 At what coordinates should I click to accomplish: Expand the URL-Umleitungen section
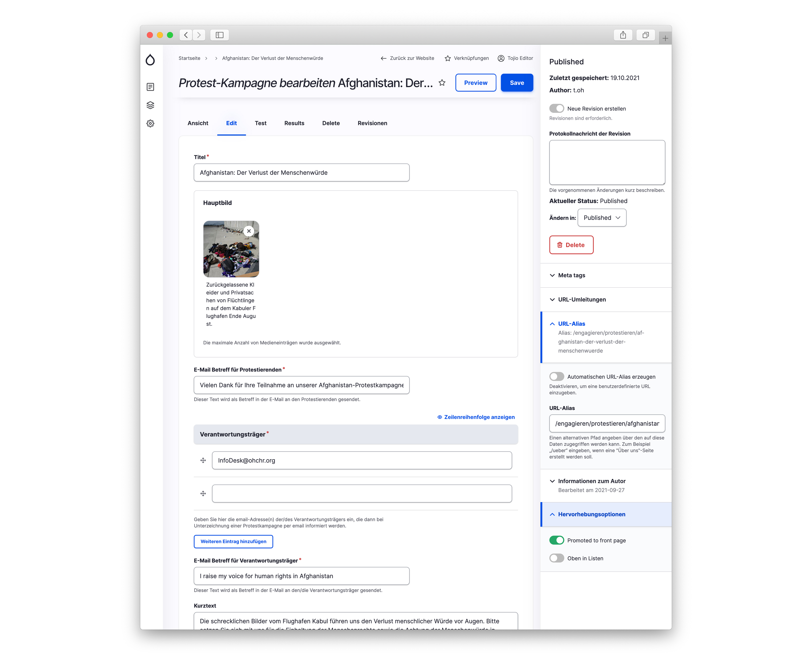point(606,300)
